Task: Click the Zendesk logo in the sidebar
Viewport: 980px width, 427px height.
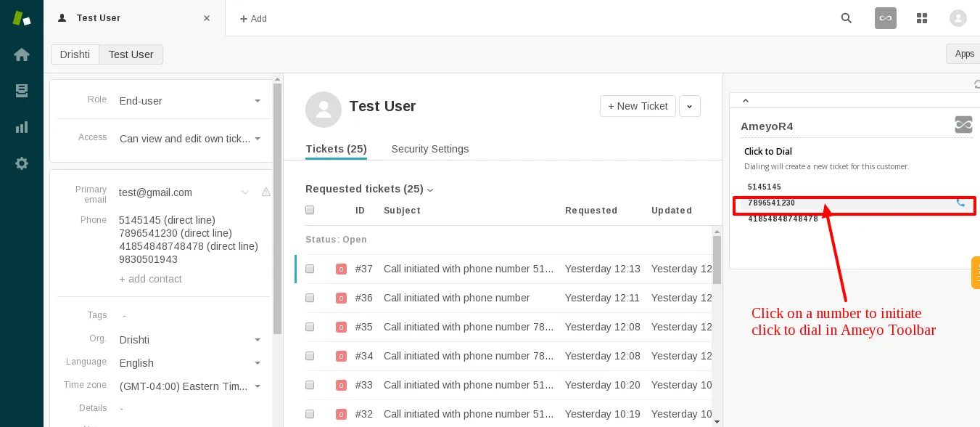Action: pyautogui.click(x=22, y=18)
